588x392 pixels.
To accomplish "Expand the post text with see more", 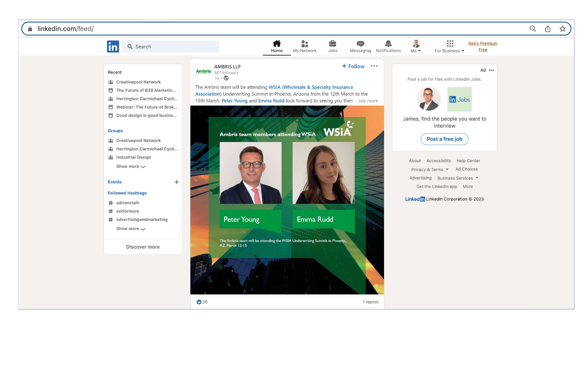I will [366, 101].
